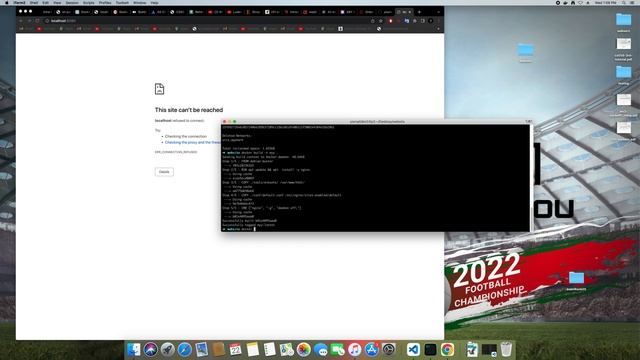640x360 pixels.
Task: Open the Messages app in Dock
Action: click(x=321, y=349)
